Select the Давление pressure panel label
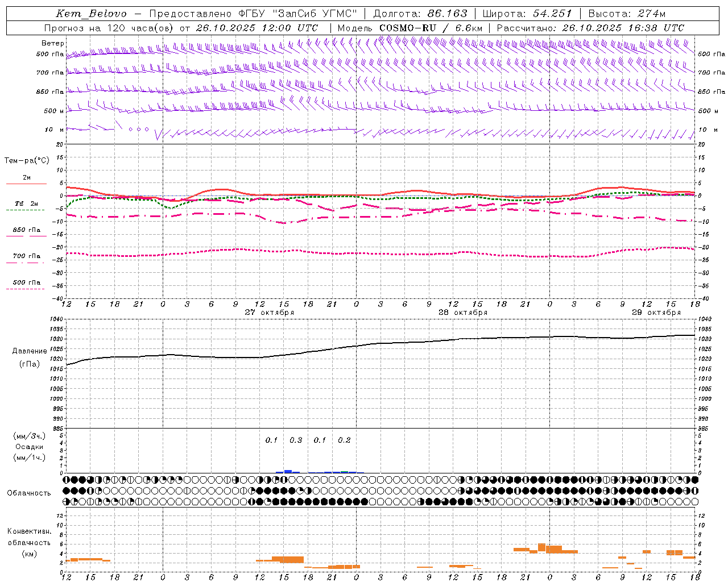The height and width of the screenshot is (582, 728). pyautogui.click(x=30, y=351)
